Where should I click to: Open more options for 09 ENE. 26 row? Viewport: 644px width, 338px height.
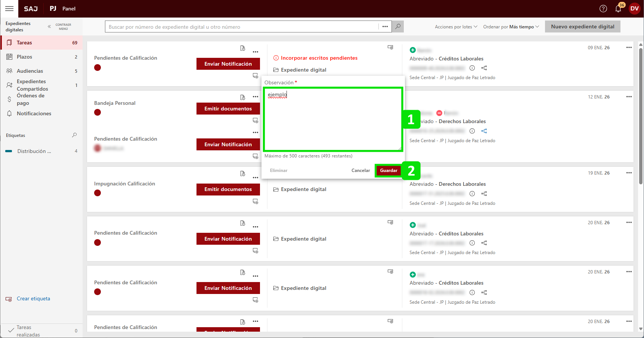click(629, 47)
